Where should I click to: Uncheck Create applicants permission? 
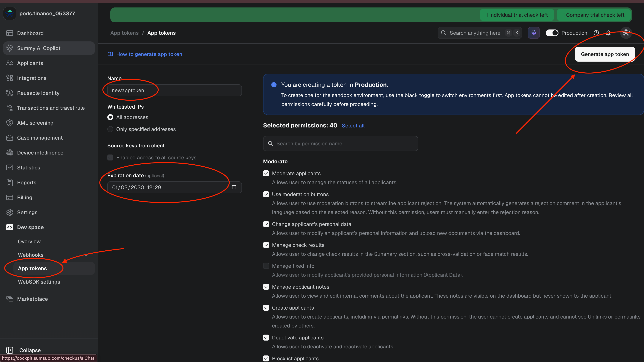(x=266, y=308)
